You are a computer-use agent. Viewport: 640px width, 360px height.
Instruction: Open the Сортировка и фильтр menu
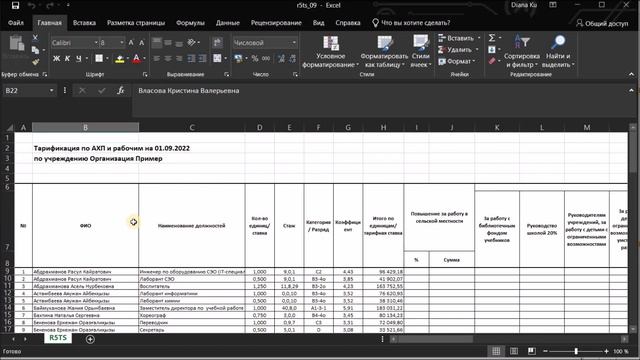point(522,51)
